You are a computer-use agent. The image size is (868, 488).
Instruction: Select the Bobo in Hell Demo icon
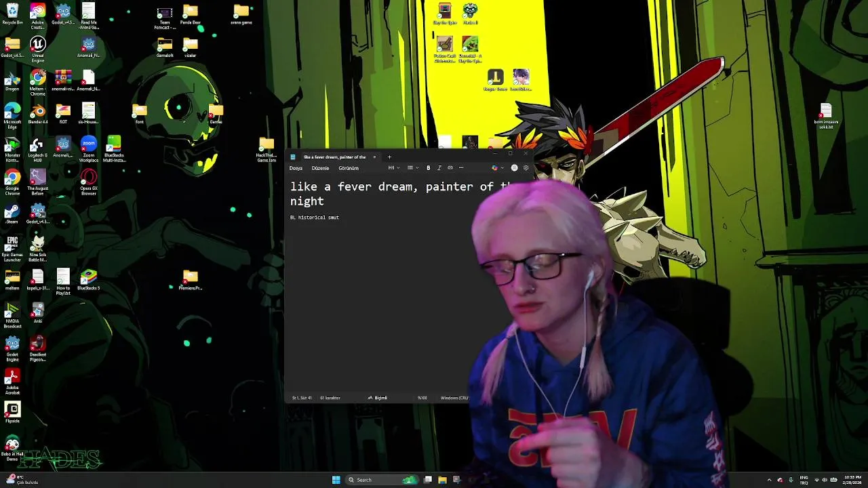tap(12, 449)
